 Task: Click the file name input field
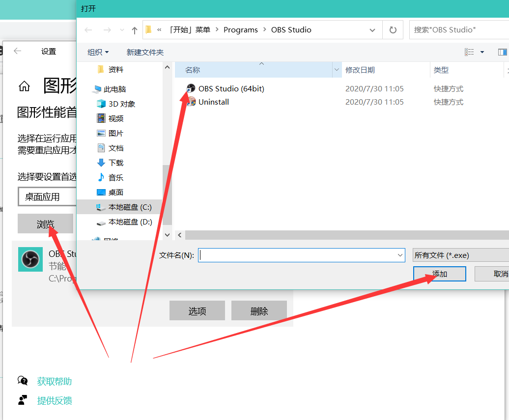pos(297,255)
